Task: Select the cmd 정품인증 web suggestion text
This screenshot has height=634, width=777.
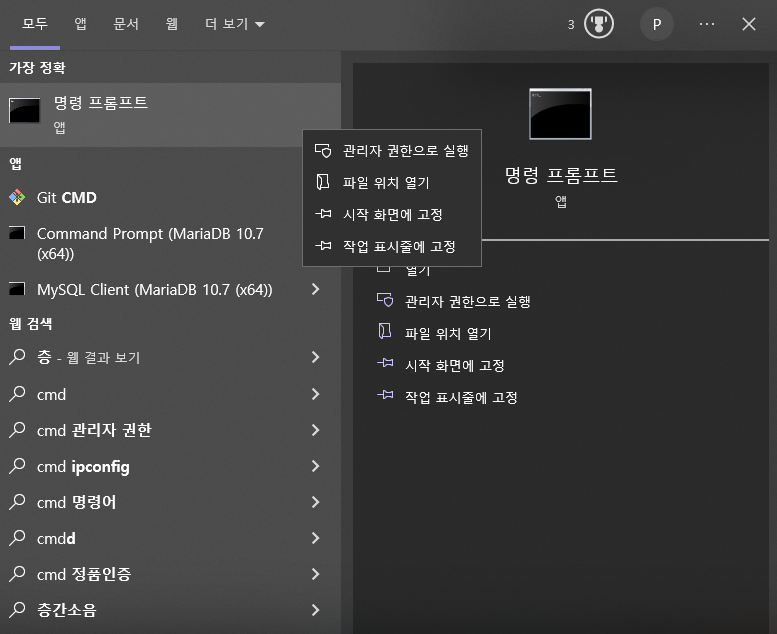Action: click(x=84, y=574)
